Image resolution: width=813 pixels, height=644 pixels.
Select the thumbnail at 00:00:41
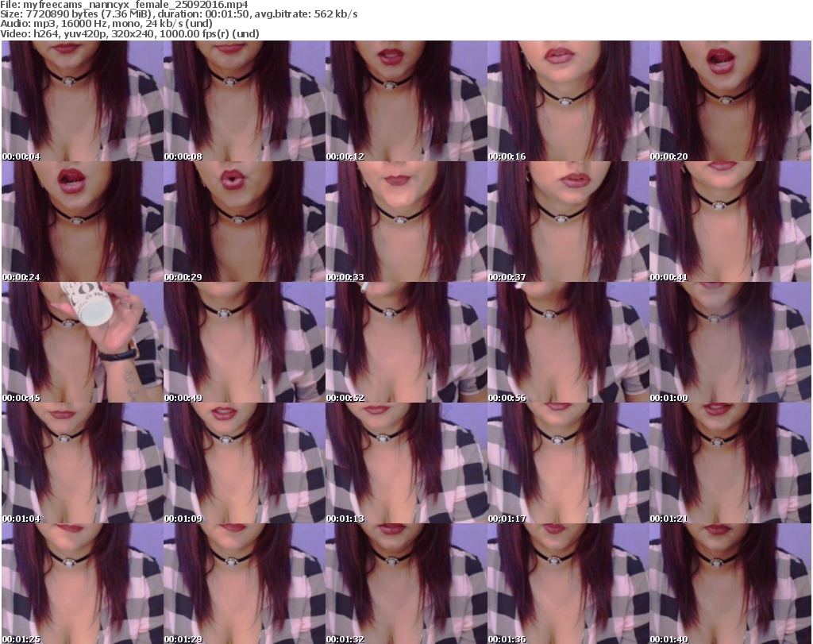730,222
